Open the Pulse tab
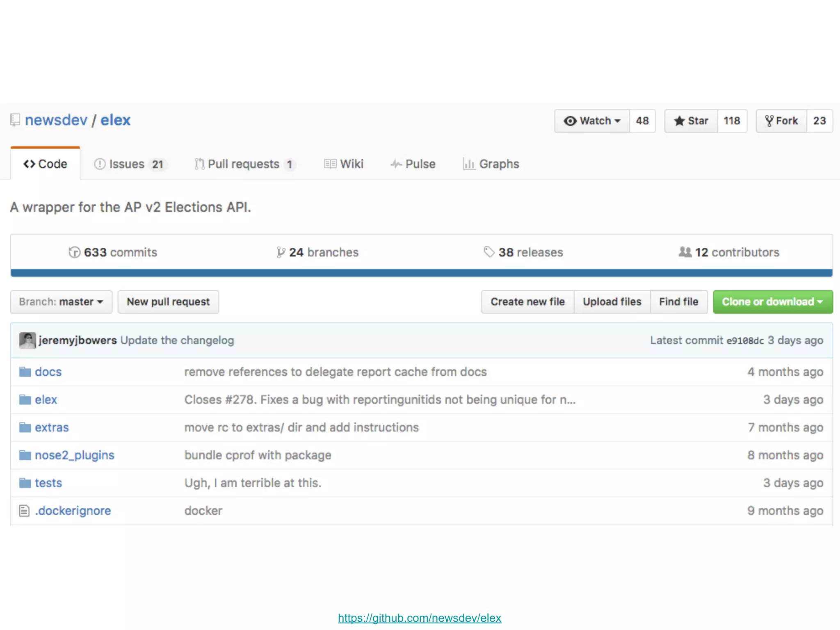The width and height of the screenshot is (840, 630). 413,164
